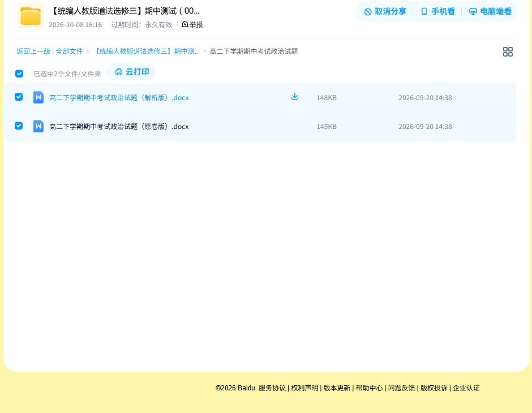Viewport: 532px width, 413px height.
Task: Uncheck the select-all files checkbox
Action: point(19,74)
